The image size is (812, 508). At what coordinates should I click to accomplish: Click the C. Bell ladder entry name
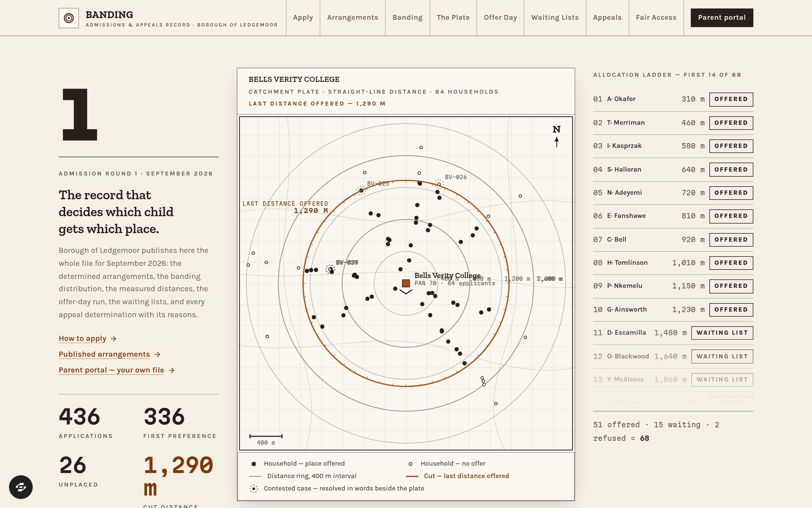[x=617, y=240]
